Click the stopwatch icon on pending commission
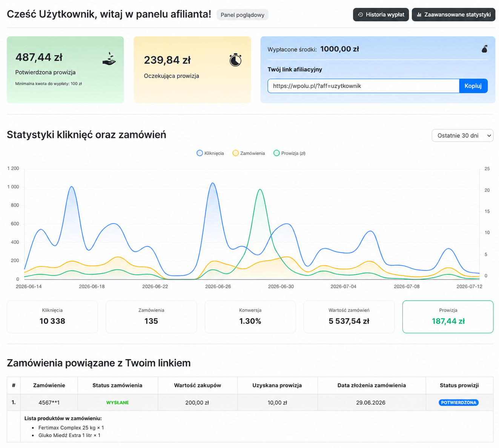The height and width of the screenshot is (448, 499). tap(235, 60)
